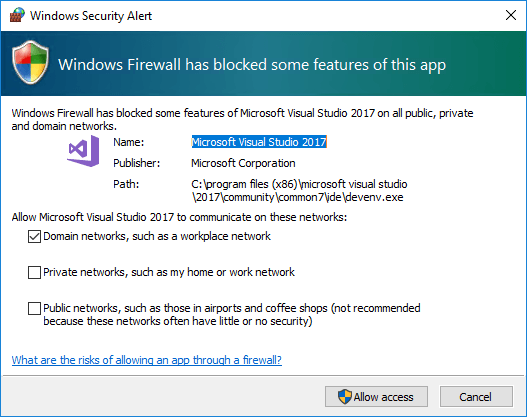Image resolution: width=527 pixels, height=417 pixels.
Task: Enable the Private networks checkbox
Action: [x=34, y=273]
